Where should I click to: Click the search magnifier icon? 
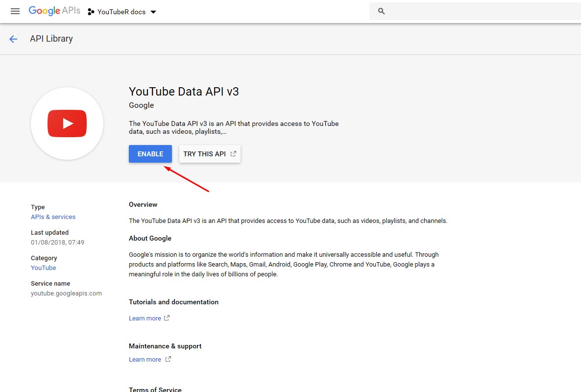(382, 11)
